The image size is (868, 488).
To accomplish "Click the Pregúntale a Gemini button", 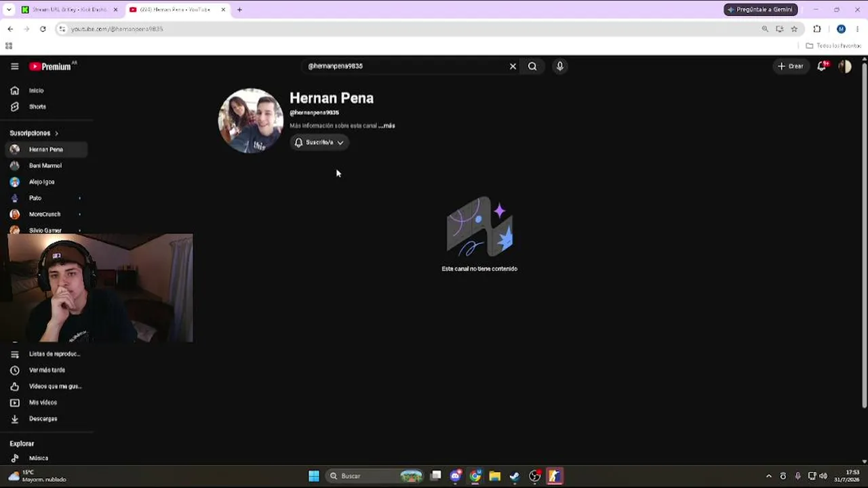I will pos(760,9).
